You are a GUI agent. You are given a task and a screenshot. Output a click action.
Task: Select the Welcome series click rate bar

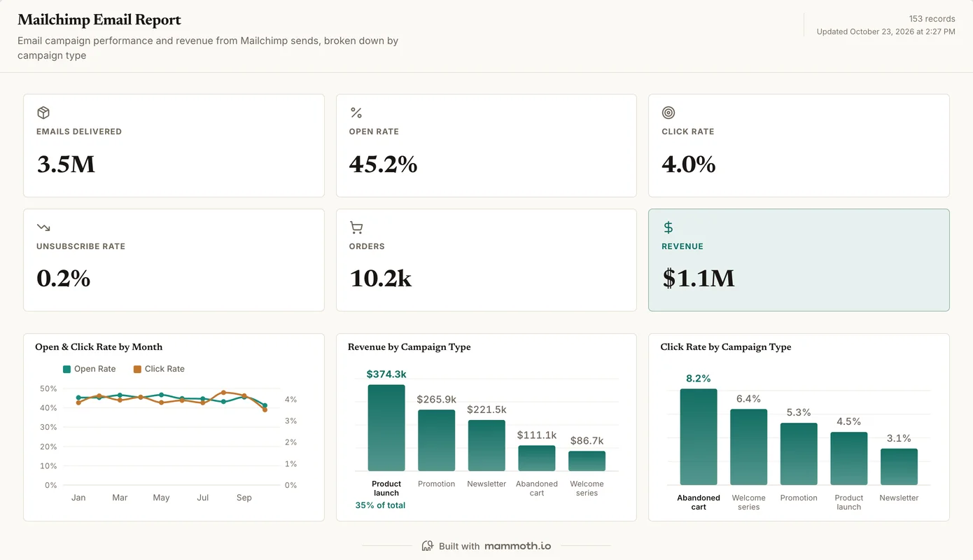pyautogui.click(x=749, y=447)
